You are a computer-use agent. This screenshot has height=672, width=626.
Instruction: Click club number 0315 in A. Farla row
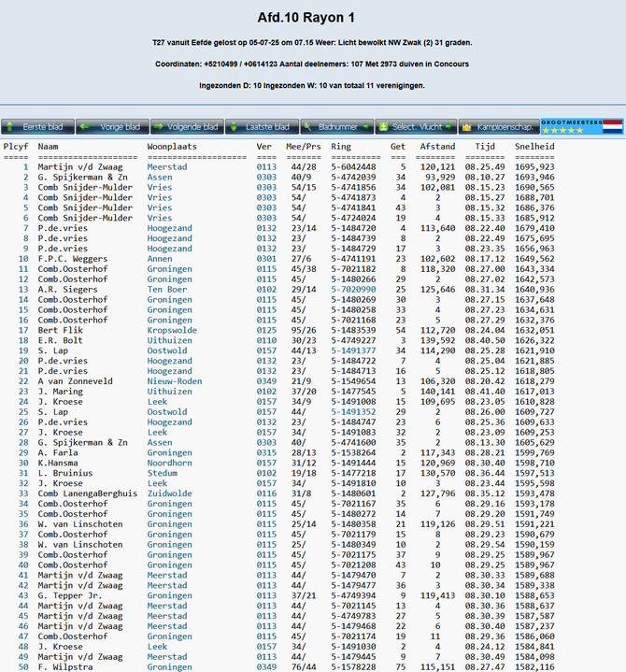[x=266, y=453]
